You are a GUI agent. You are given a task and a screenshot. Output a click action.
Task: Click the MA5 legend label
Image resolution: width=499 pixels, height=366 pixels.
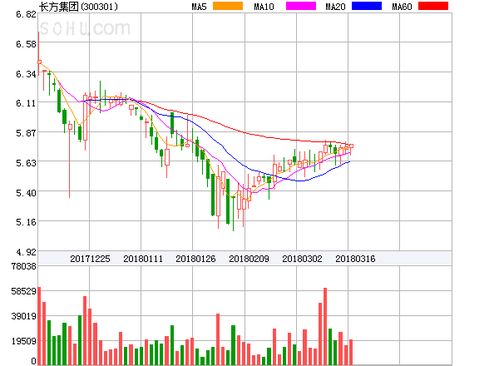pyautogui.click(x=199, y=6)
